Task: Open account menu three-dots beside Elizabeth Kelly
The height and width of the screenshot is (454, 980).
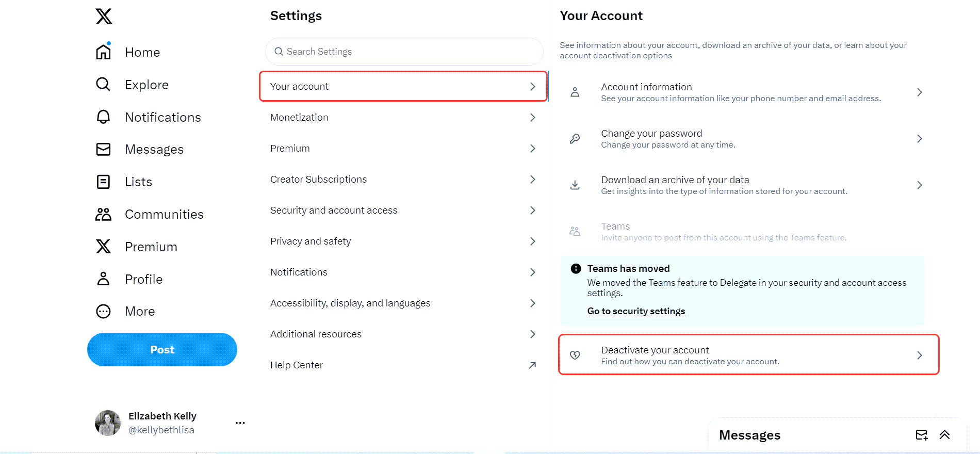Action: point(240,423)
